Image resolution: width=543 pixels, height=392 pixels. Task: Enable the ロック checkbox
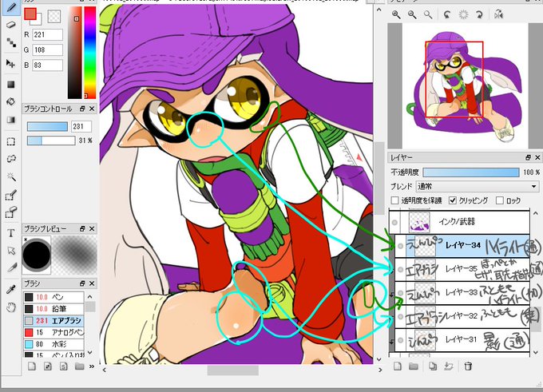499,200
